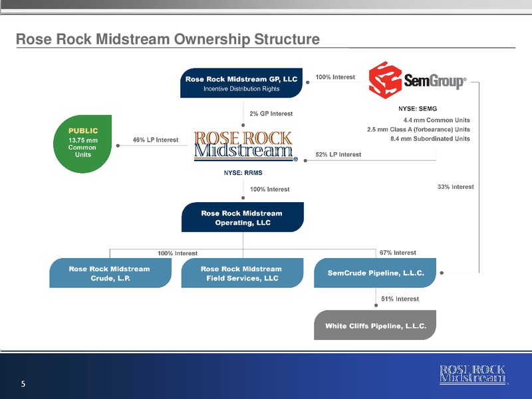This screenshot has height=399, width=532.
Task: Click the 'NYSE: RRMS' ticker text
Action: point(243,173)
